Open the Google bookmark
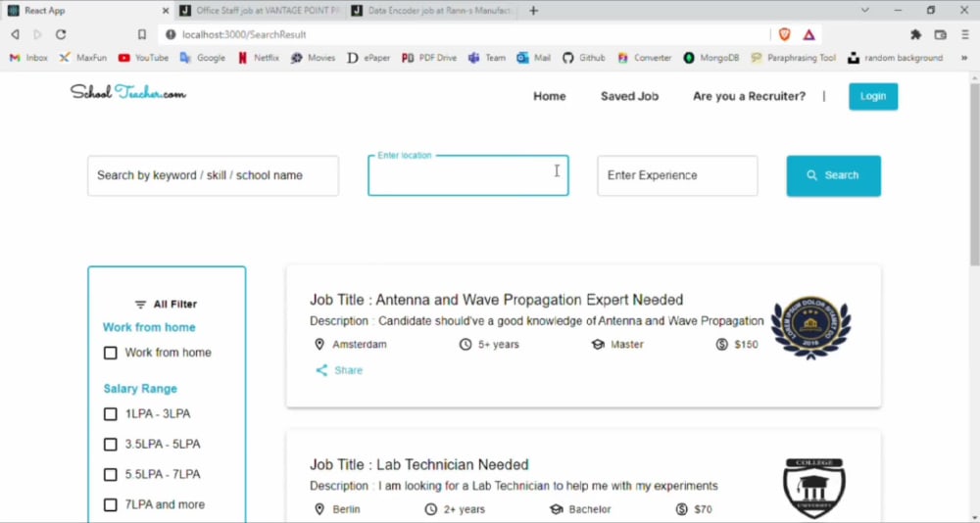 [x=203, y=58]
